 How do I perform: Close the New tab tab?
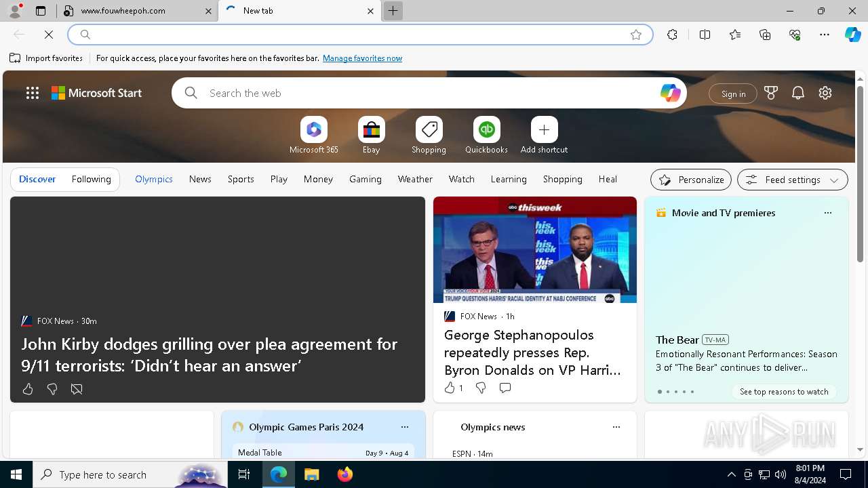pos(370,11)
